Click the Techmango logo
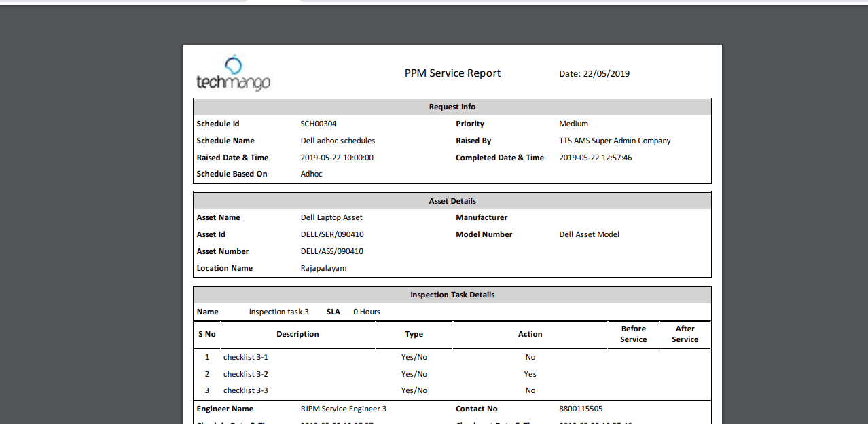Screen dimensions: 868x425 (234, 77)
